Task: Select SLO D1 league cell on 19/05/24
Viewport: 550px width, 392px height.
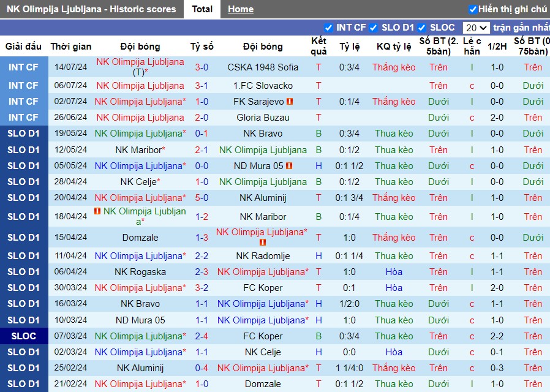Action: pyautogui.click(x=24, y=134)
